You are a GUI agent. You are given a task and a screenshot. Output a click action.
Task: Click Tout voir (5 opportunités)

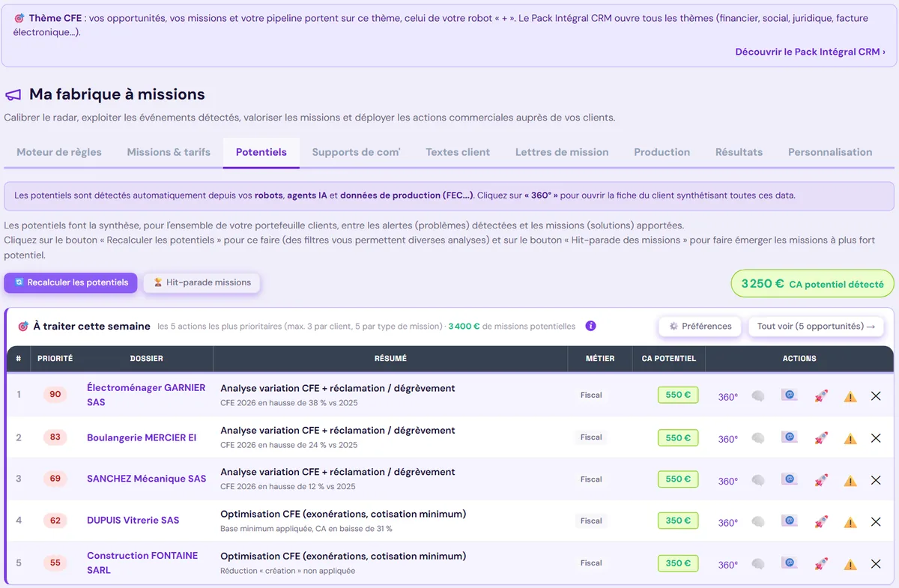(816, 327)
